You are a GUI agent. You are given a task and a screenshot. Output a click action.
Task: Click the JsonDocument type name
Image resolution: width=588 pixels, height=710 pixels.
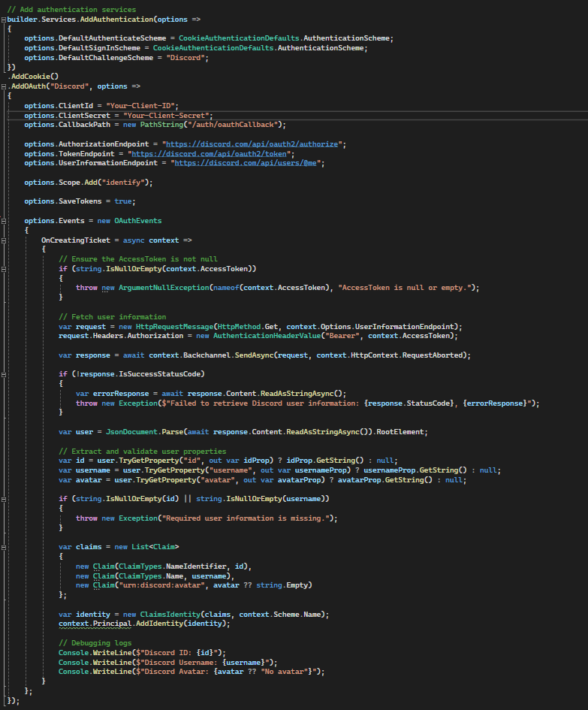pos(131,432)
